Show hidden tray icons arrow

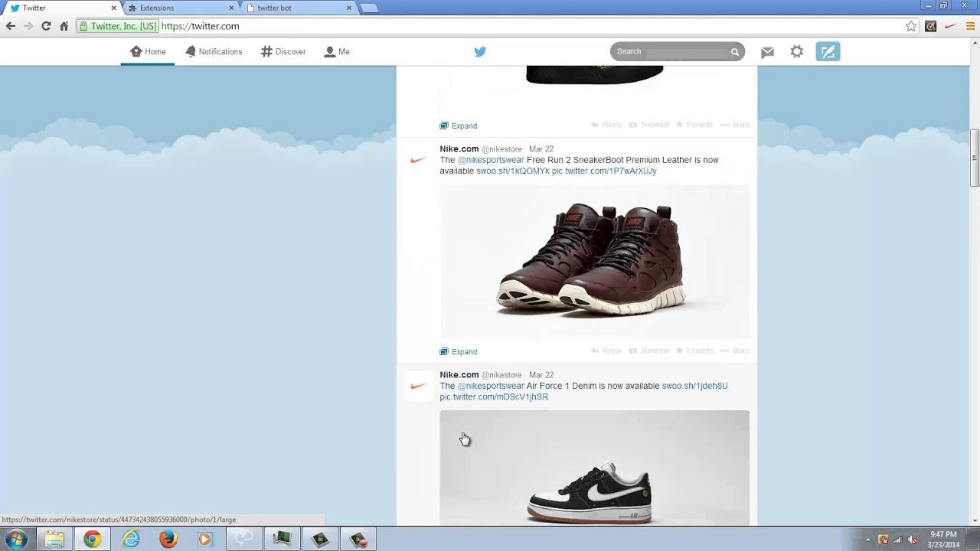(x=868, y=540)
